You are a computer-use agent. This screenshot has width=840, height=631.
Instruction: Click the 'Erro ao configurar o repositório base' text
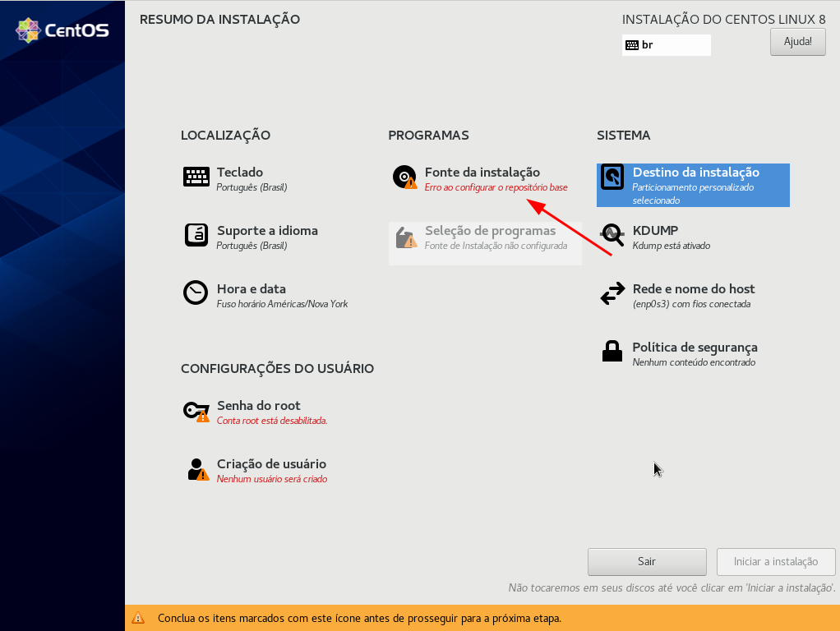496,187
